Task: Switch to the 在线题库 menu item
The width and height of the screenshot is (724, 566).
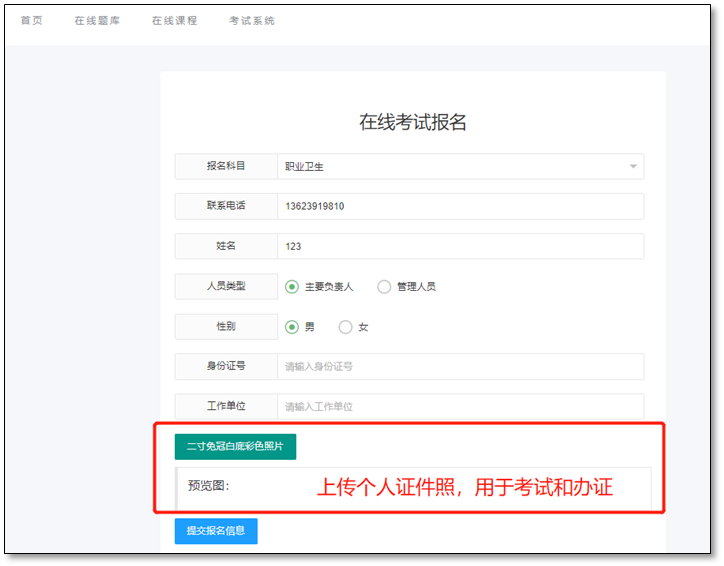Action: coord(97,21)
